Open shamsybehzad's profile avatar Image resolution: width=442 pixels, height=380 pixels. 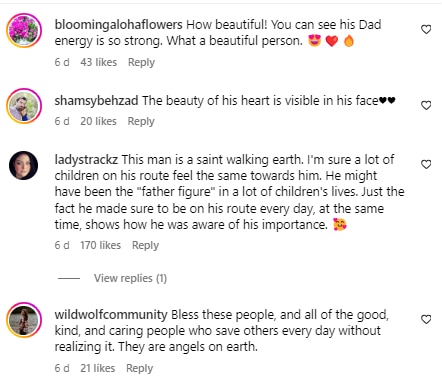click(24, 106)
